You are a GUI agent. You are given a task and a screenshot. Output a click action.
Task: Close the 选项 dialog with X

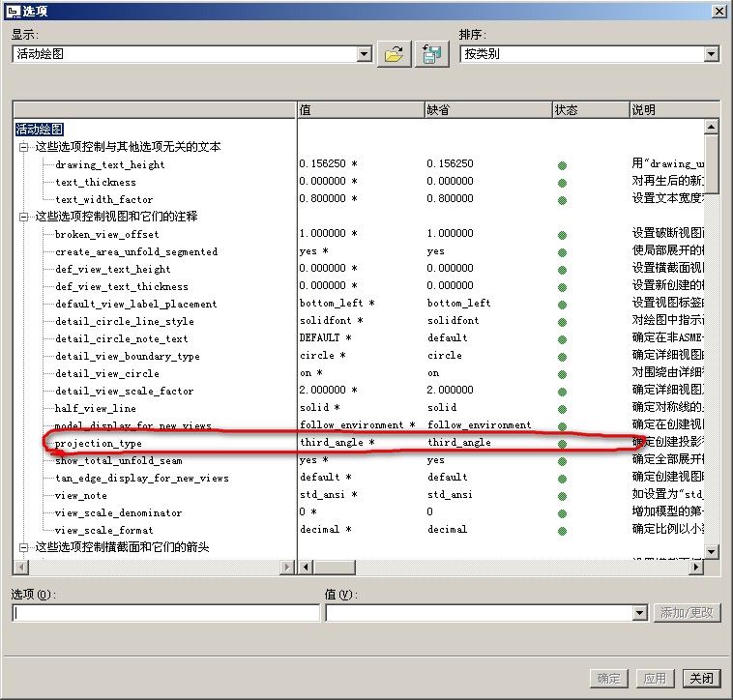click(718, 12)
